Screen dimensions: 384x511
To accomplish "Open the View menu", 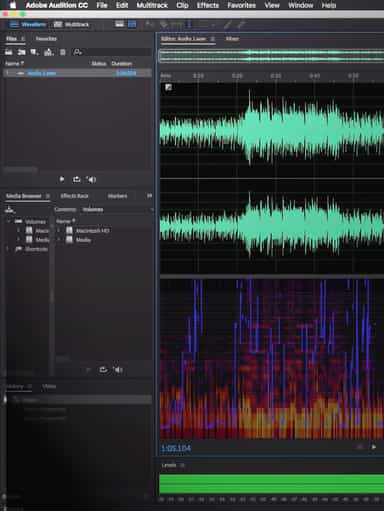I will 272,5.
